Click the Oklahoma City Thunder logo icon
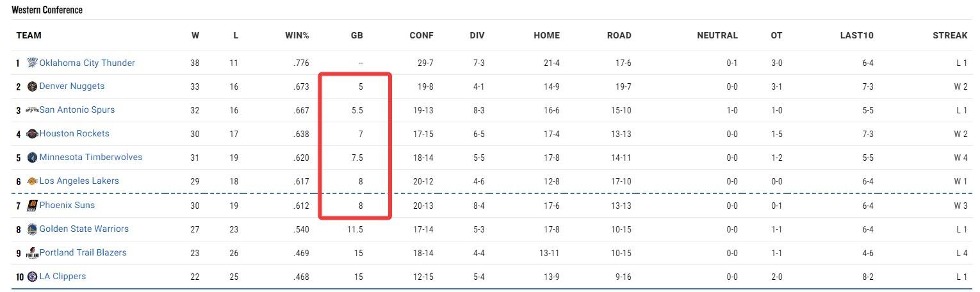 click(x=32, y=63)
